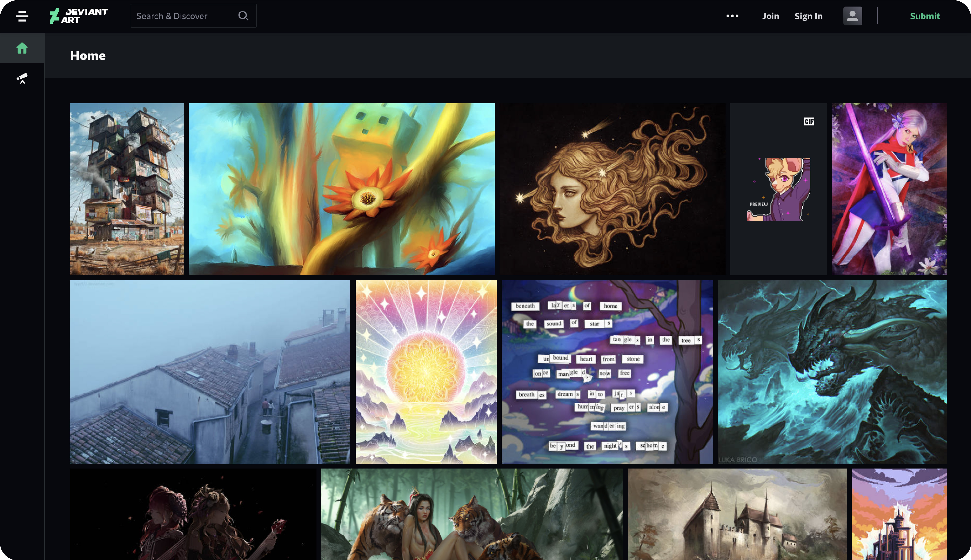This screenshot has height=560, width=971.
Task: Open the stacked shanty tower artwork
Action: coord(127,189)
